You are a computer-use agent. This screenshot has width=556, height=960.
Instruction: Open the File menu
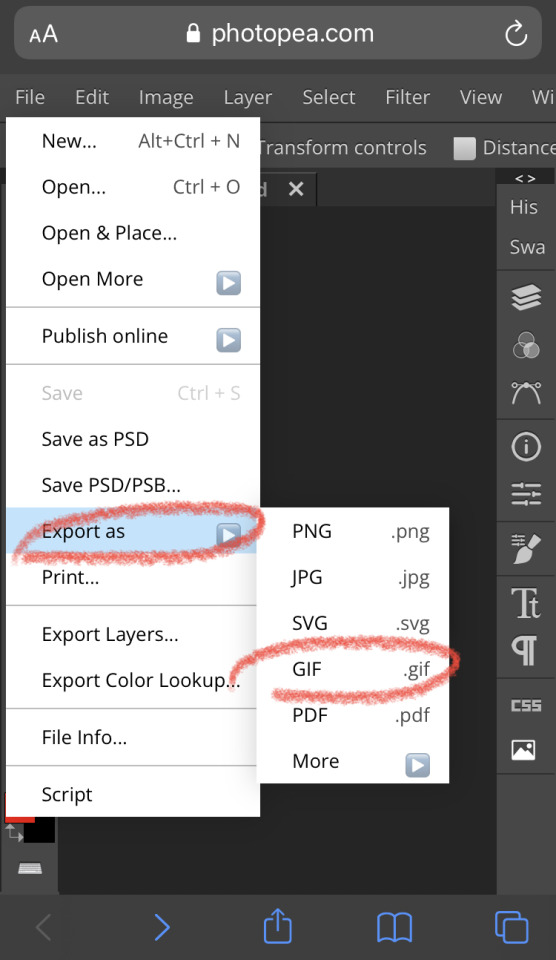pos(29,97)
